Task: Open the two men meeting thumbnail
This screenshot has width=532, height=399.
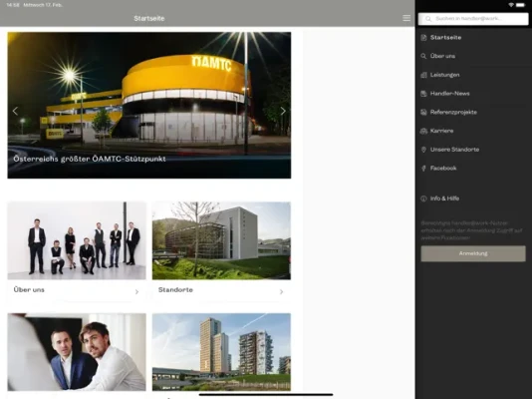Action: (x=77, y=352)
